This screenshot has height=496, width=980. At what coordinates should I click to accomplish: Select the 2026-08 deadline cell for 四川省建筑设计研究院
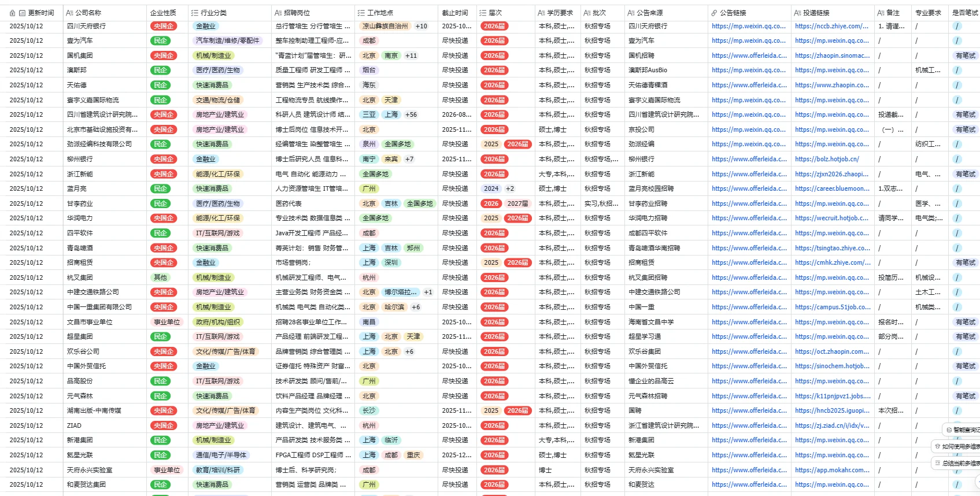tap(456, 114)
